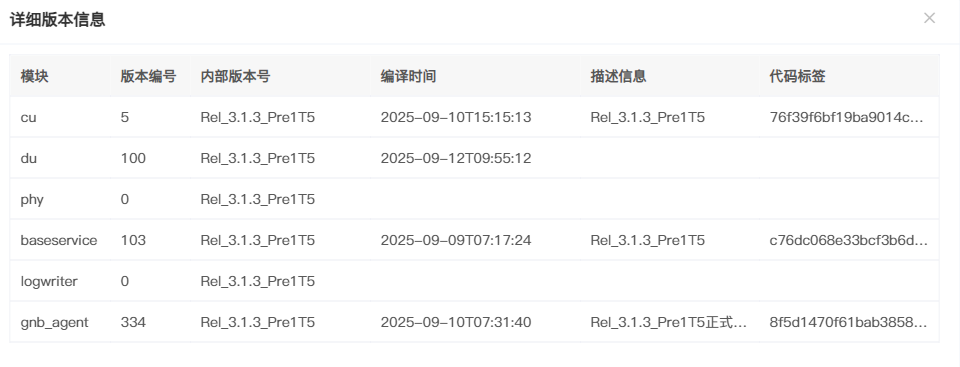
Task: Select the gnb_agent module cell
Action: click(54, 322)
